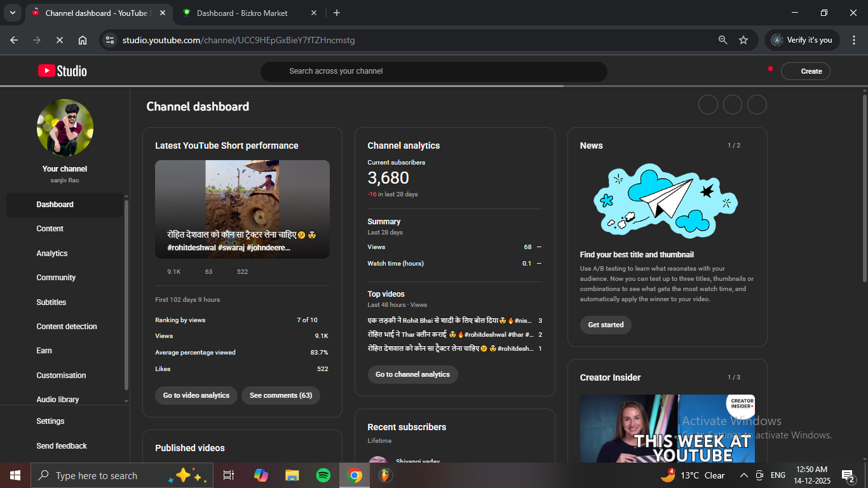Expand hidden system tray icons
The image size is (868, 488).
click(x=743, y=475)
